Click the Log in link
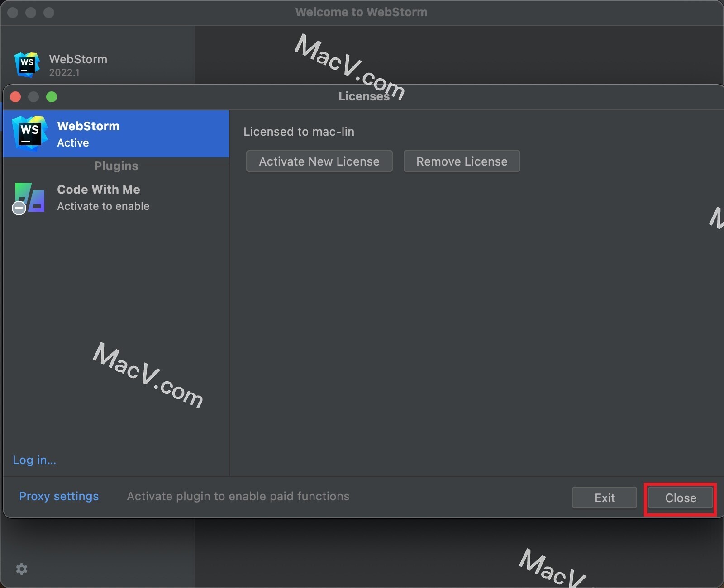The width and height of the screenshot is (724, 588). coord(34,460)
